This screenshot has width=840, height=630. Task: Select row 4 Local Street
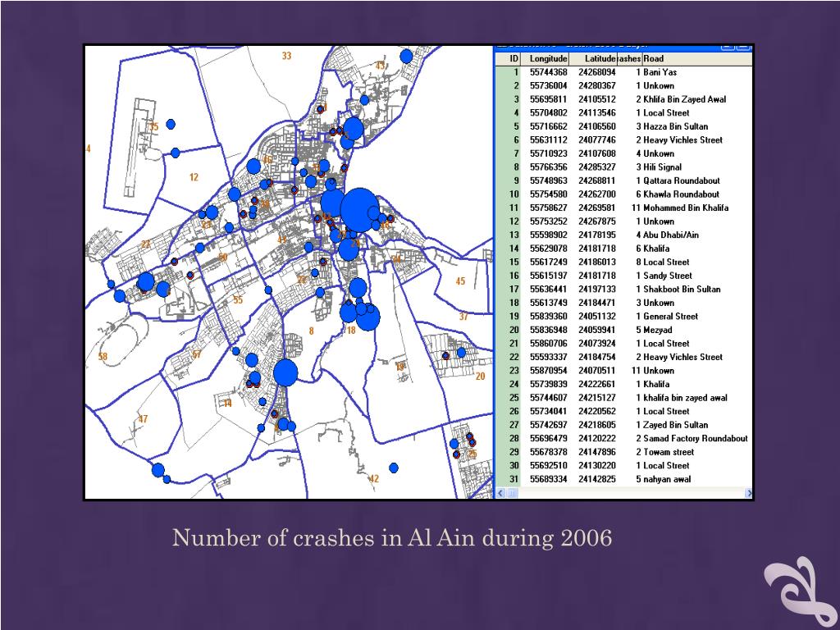tap(624, 113)
